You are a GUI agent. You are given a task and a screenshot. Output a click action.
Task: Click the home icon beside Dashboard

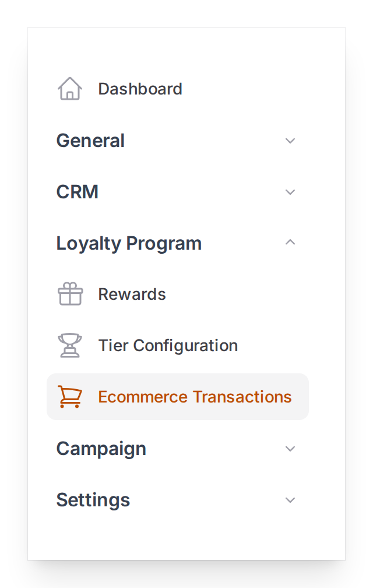coord(69,88)
